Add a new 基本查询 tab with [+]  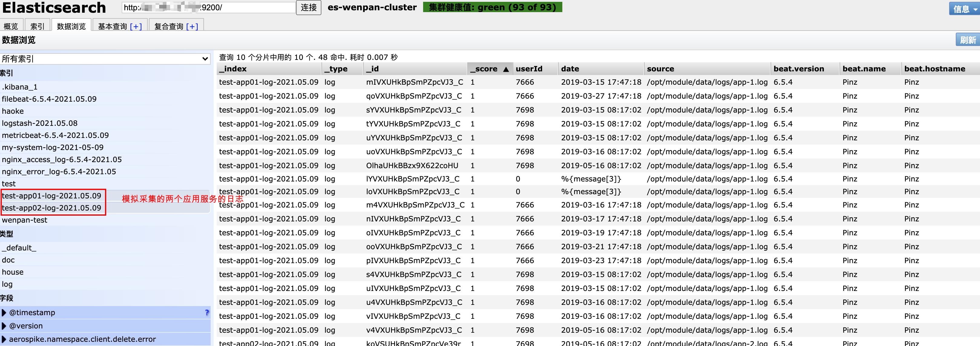pos(136,26)
